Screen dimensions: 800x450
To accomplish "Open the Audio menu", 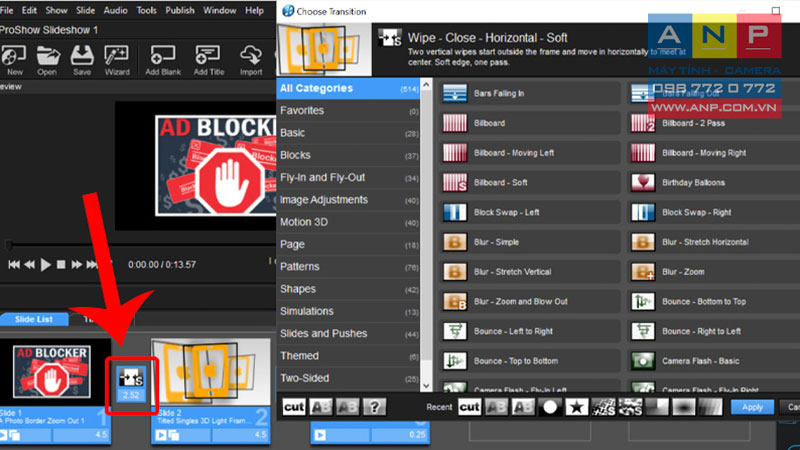I will (x=115, y=10).
